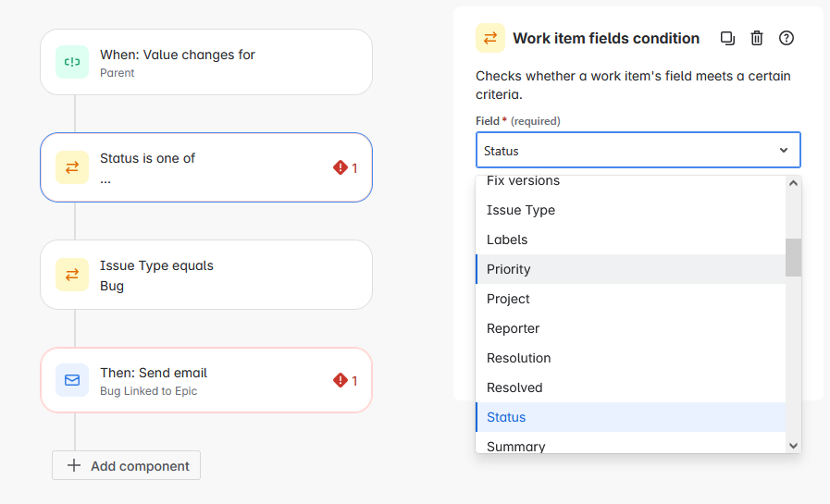Choose Summary at the bottom of the list
This screenshot has height=504, width=830.
pyautogui.click(x=630, y=444)
